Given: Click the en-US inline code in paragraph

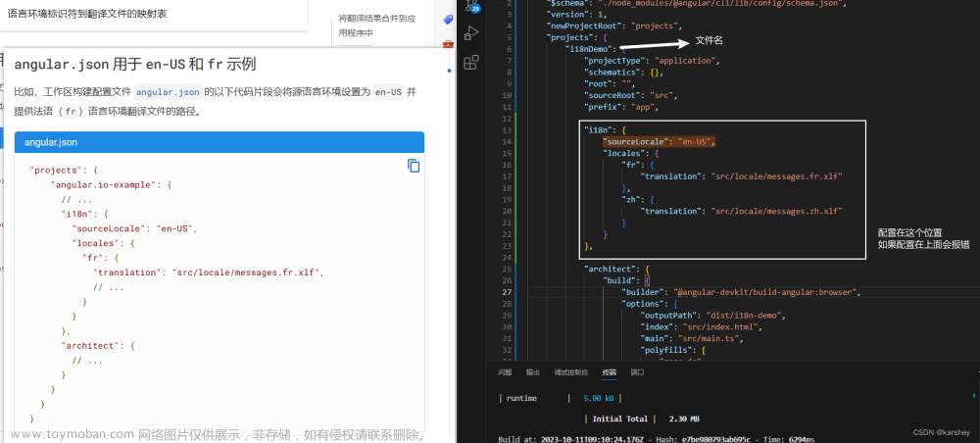Looking at the screenshot, I should click(x=388, y=92).
